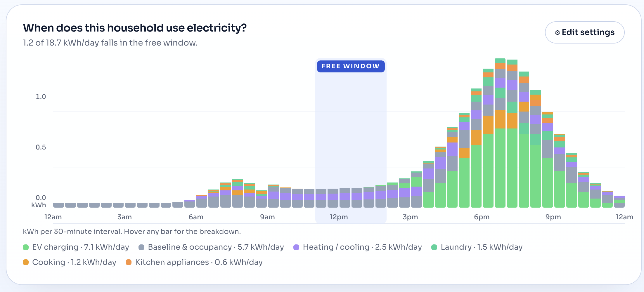Click the chart title about household electricity
The width and height of the screenshot is (644, 292).
point(135,28)
